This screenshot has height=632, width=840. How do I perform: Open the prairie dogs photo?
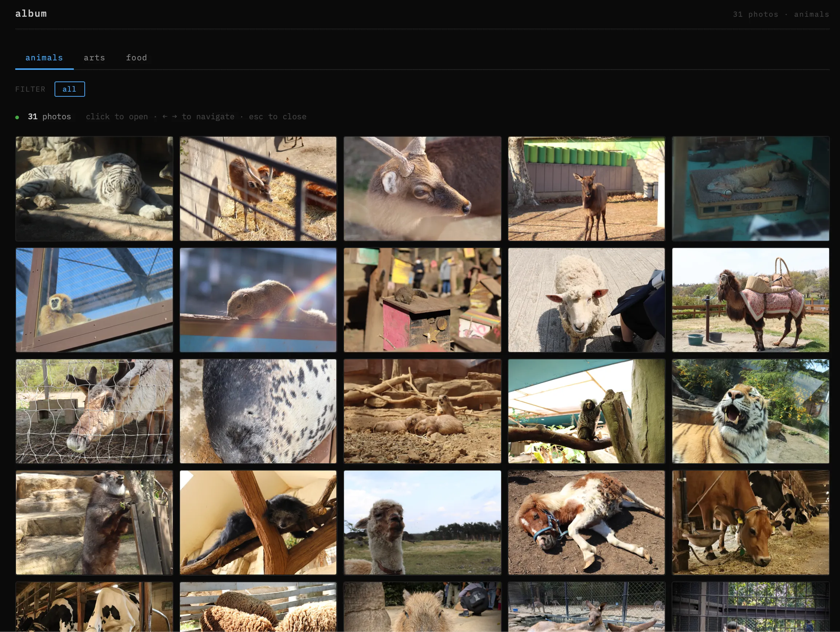[422, 411]
